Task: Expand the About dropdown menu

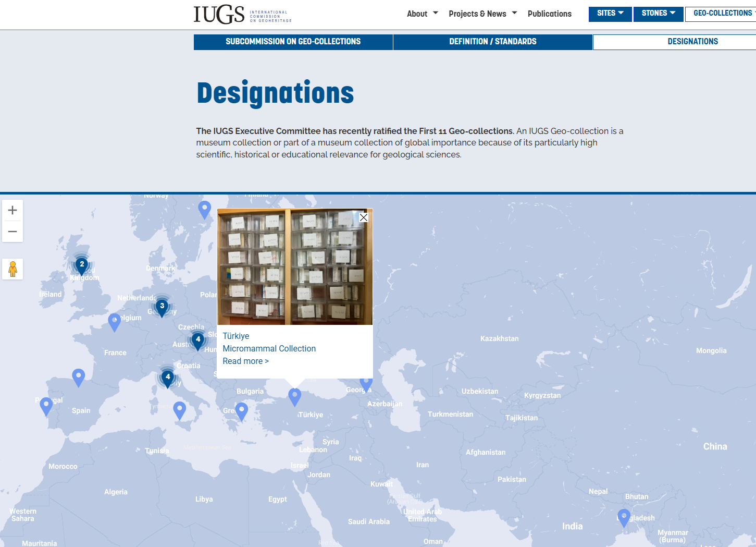Action: (x=422, y=14)
